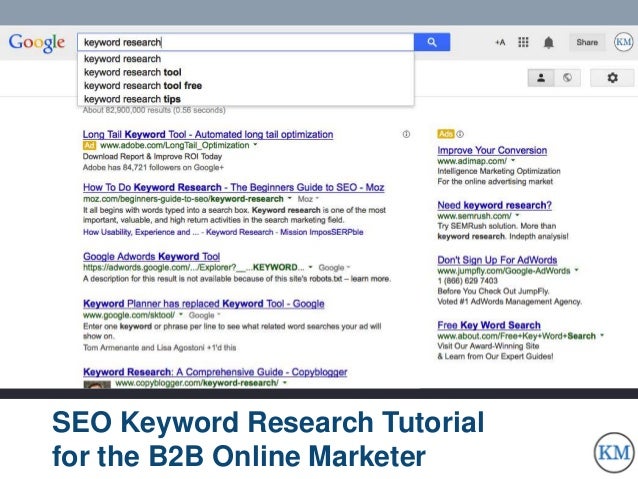Click the slide title 'SEO Keyword Research Tutorial'
This screenshot has height=479, width=638.
click(268, 422)
